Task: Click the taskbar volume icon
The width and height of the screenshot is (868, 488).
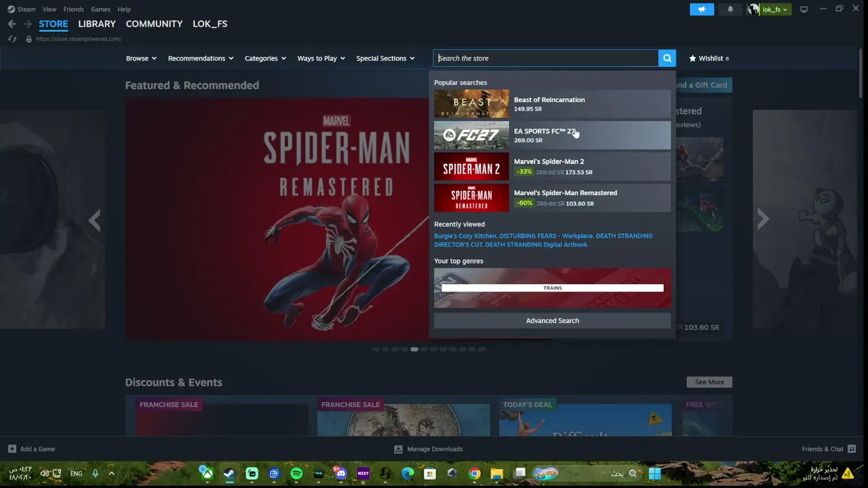Action: point(45,474)
